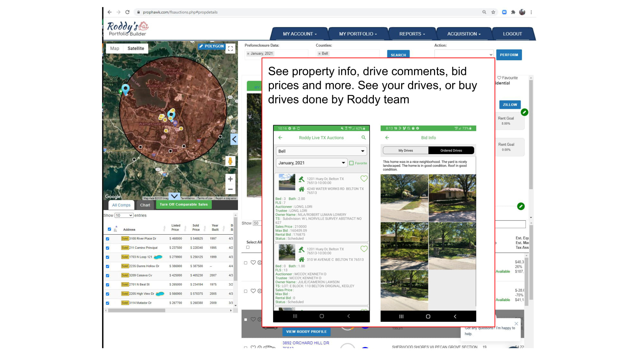
Task: Open the browser extensions puzzle icon
Action: [x=513, y=12]
